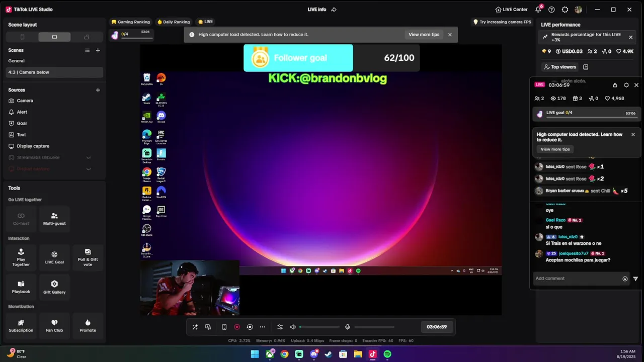This screenshot has height=362, width=644.
Task: Open the Gaming Ranking tab
Action: [131, 22]
